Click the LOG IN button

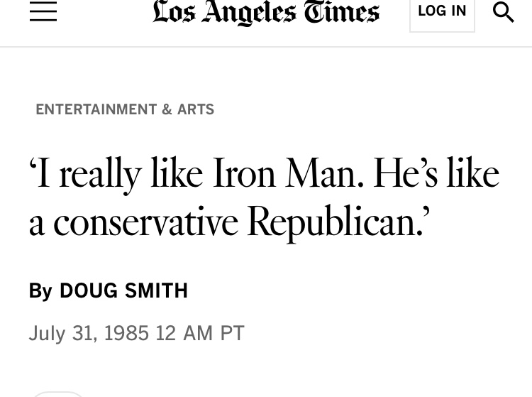[442, 12]
